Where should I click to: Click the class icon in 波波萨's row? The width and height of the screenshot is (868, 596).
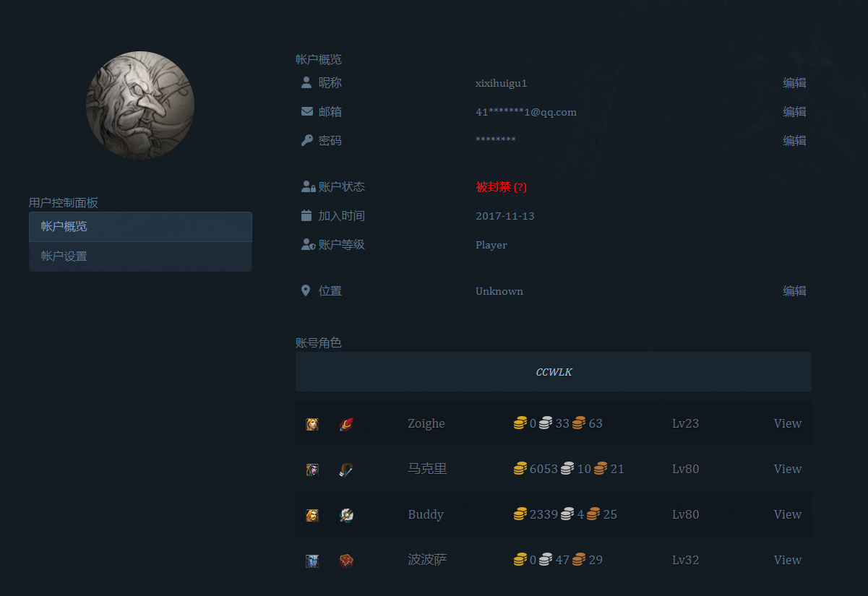346,561
